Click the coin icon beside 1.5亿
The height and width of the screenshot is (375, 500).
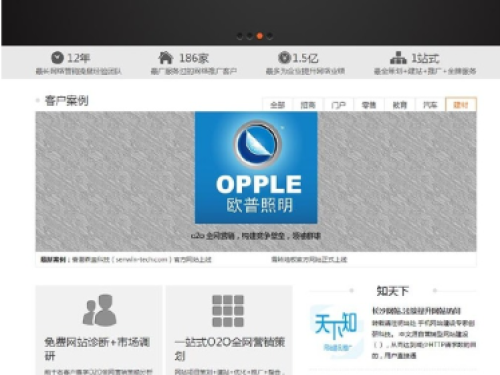coord(284,58)
